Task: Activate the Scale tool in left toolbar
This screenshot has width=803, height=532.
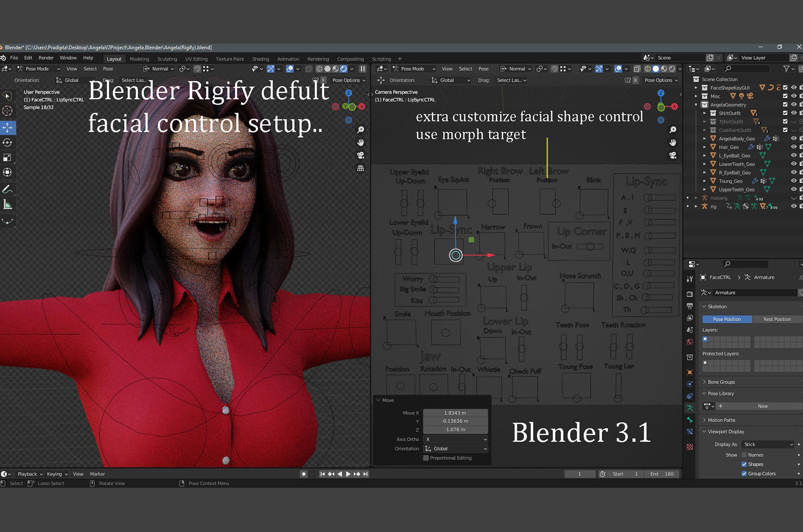Action: (x=7, y=158)
